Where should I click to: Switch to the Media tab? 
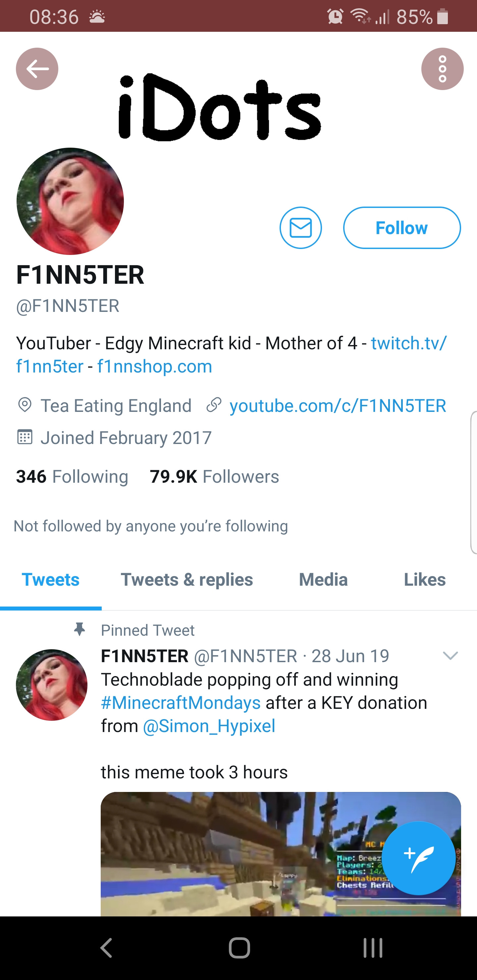tap(323, 579)
